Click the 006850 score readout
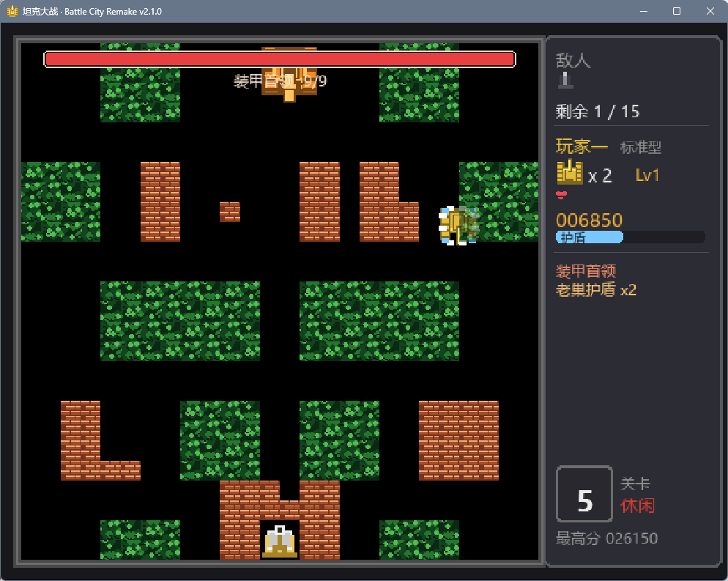This screenshot has height=581, width=728. tap(589, 220)
